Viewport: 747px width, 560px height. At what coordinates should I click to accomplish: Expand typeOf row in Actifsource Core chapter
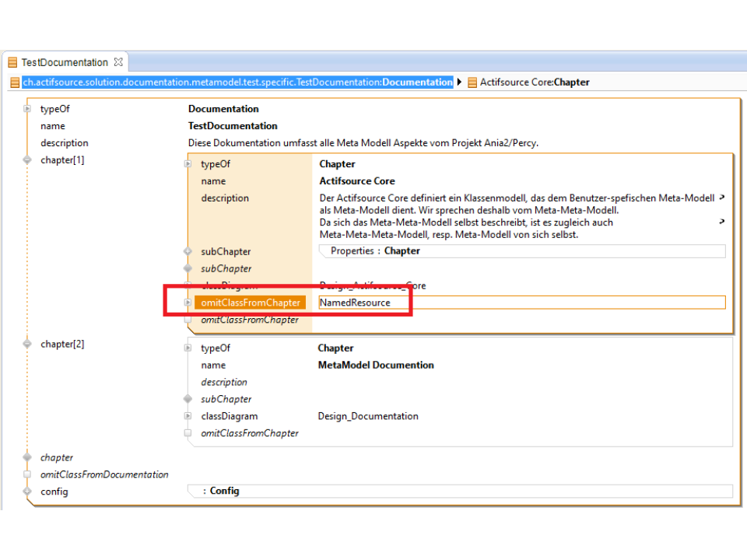point(188,164)
